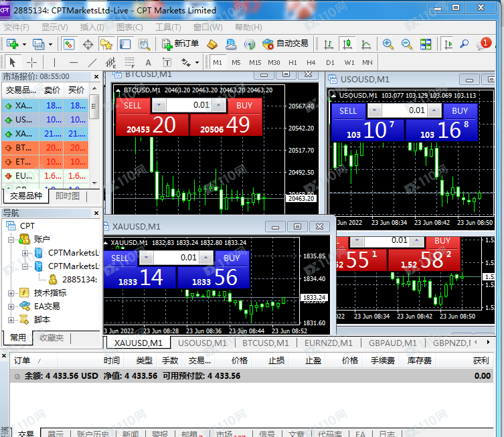The height and width of the screenshot is (437, 504).
Task: Toggle 自动交易 auto trading button
Action: 286,44
